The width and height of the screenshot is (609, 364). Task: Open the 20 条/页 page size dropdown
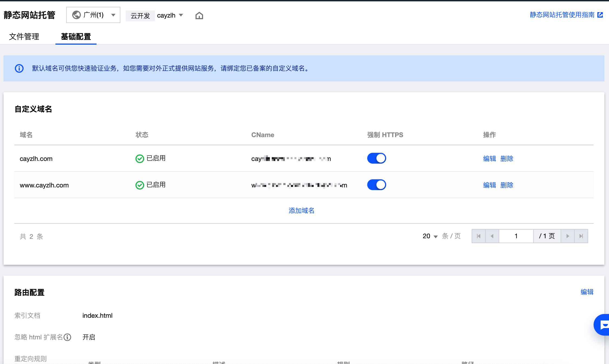pos(430,236)
